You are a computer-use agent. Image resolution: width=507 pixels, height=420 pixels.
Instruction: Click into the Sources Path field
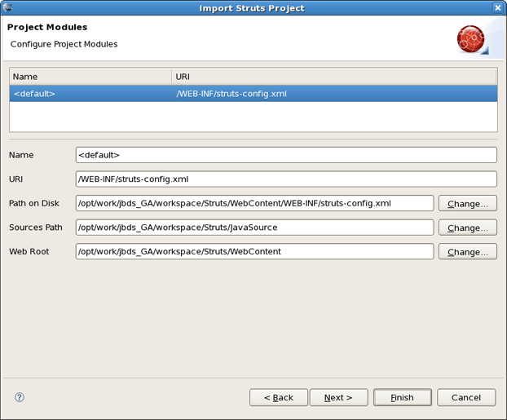254,228
